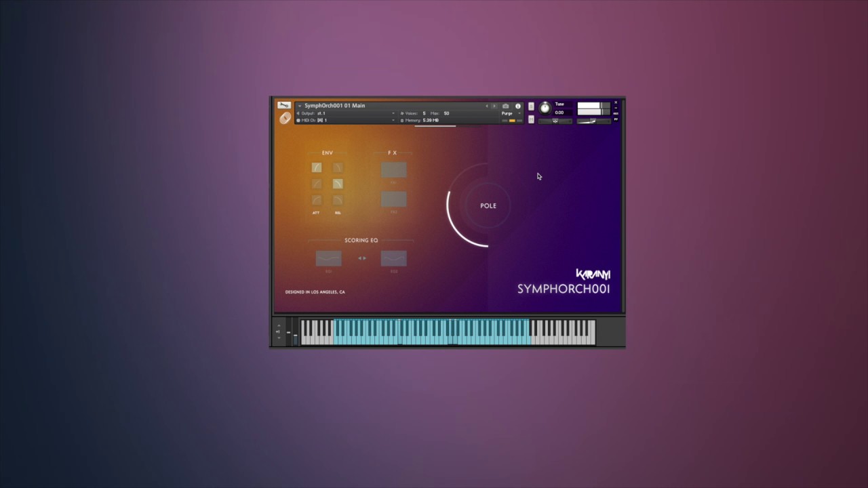The width and height of the screenshot is (868, 488).
Task: Click the FX1 effect slot
Action: (393, 169)
